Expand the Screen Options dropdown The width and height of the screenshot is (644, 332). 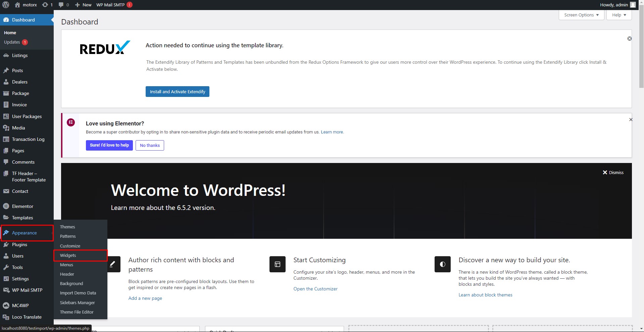[x=582, y=15]
